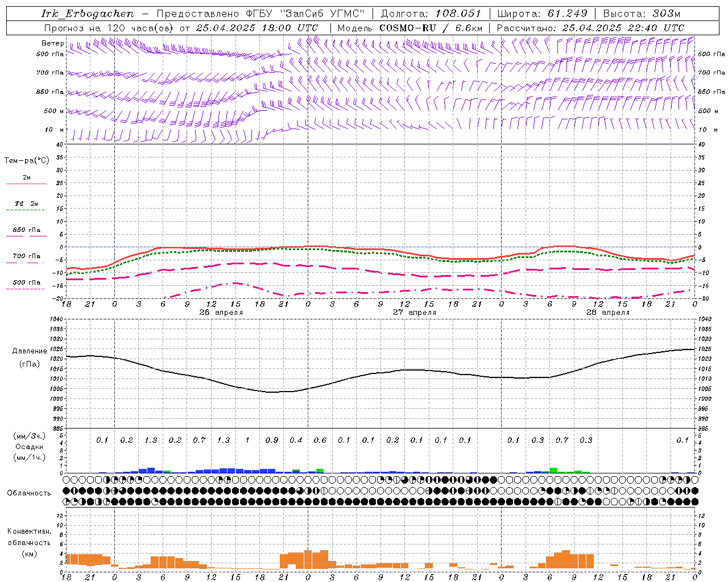
Task: Click the 'Тем-ра(°C)' temperature panel label
Action: click(27, 161)
